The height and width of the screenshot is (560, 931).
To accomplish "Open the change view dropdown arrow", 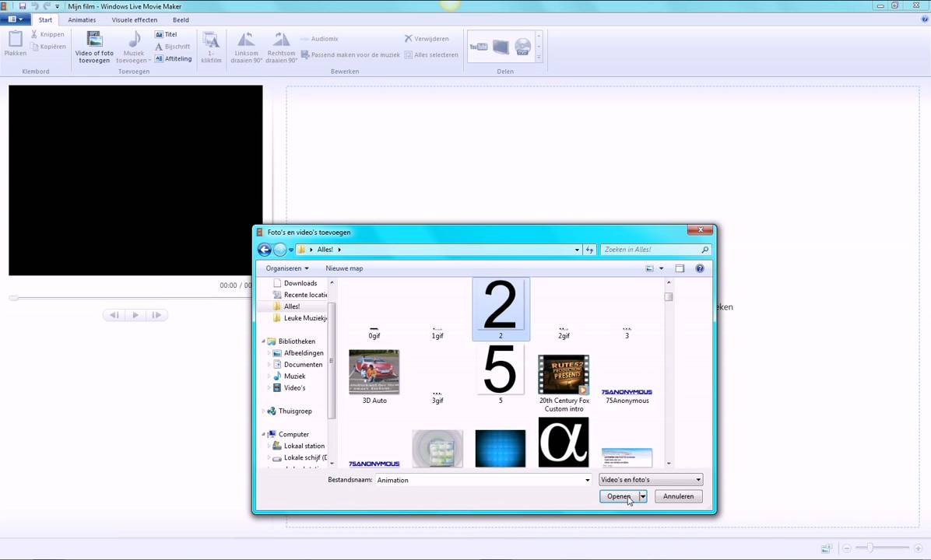I will click(662, 269).
